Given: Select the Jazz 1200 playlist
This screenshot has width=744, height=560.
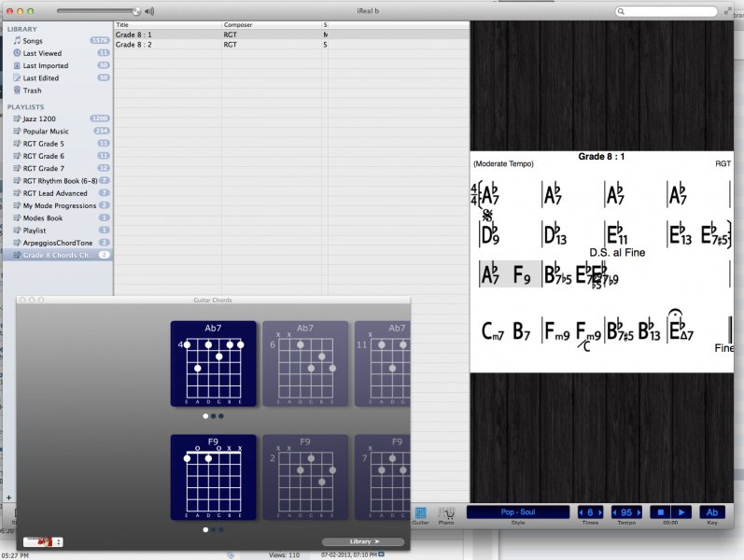Looking at the screenshot, I should pyautogui.click(x=39, y=119).
